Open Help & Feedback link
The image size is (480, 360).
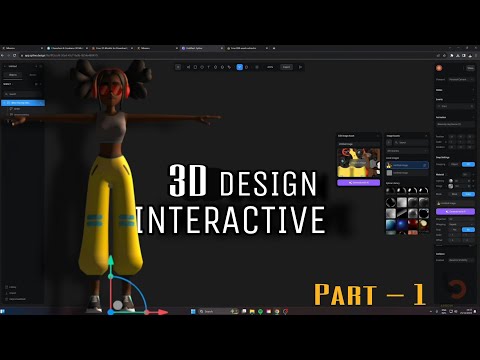[15, 299]
